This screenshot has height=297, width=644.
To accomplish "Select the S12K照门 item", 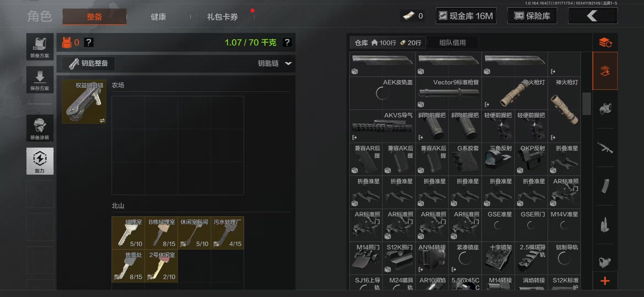I will (x=399, y=258).
